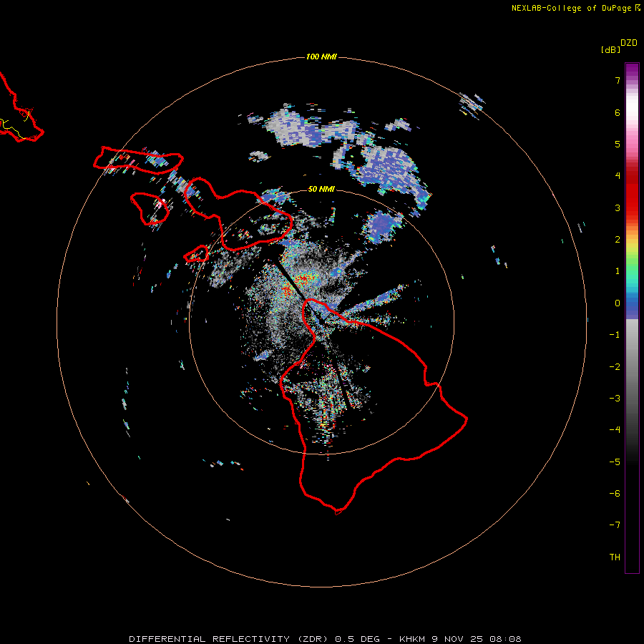
Task: Click the 6 value on the color scale
Action: coord(618,112)
